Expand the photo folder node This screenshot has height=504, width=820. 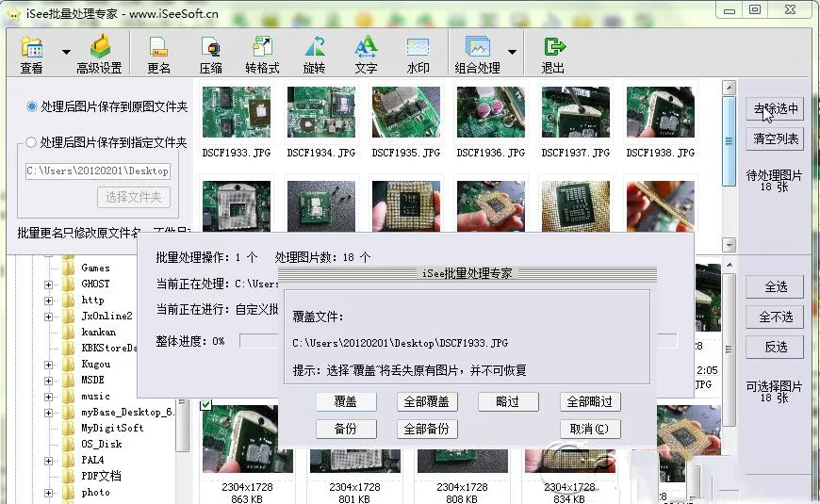point(49,493)
